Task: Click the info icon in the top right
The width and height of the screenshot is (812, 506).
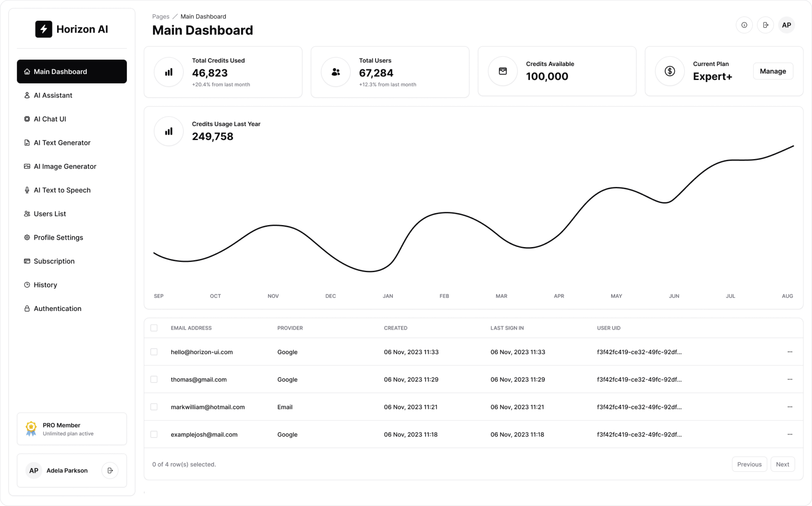Action: pyautogui.click(x=744, y=25)
